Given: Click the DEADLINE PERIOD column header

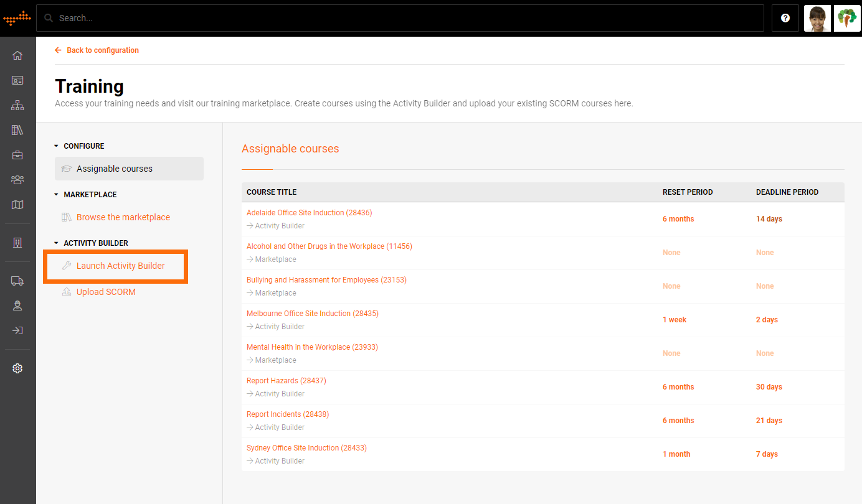Looking at the screenshot, I should 787,192.
